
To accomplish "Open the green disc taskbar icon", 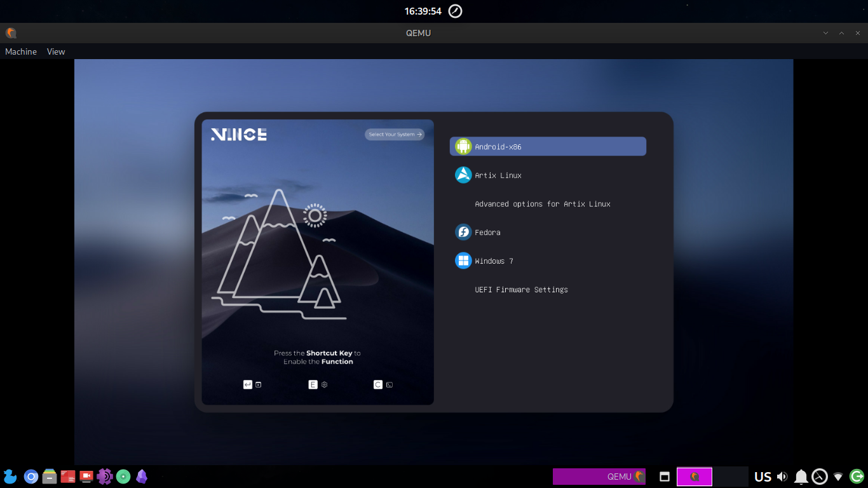I will (123, 477).
